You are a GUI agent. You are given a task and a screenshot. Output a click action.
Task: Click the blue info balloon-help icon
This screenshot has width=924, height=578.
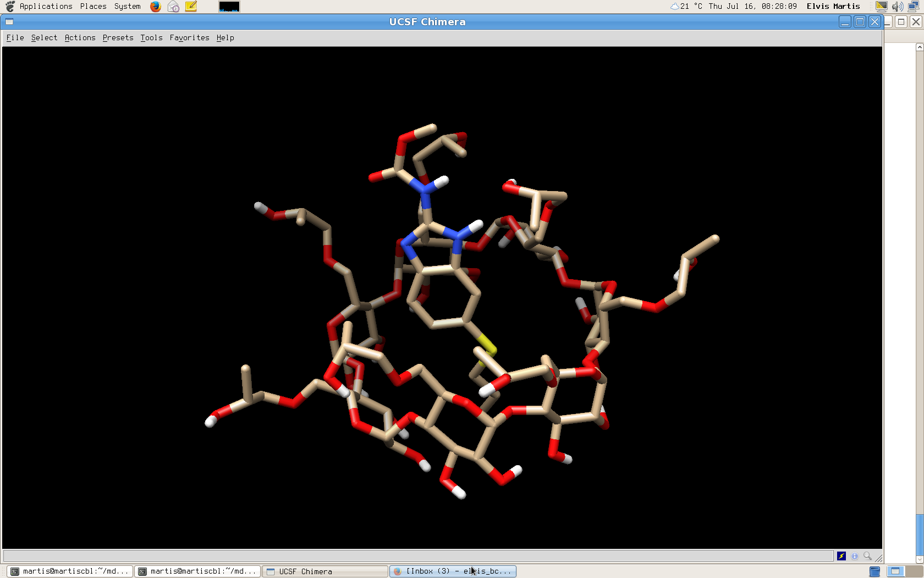[x=854, y=556]
